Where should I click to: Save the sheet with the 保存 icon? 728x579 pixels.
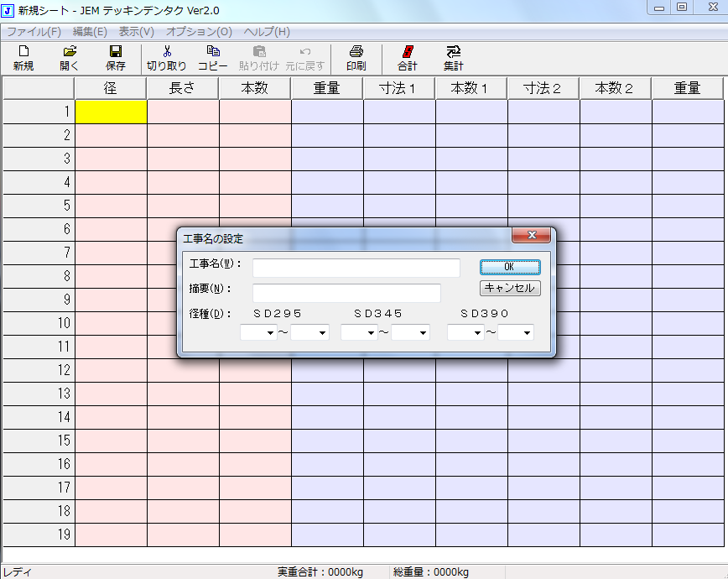tap(116, 59)
